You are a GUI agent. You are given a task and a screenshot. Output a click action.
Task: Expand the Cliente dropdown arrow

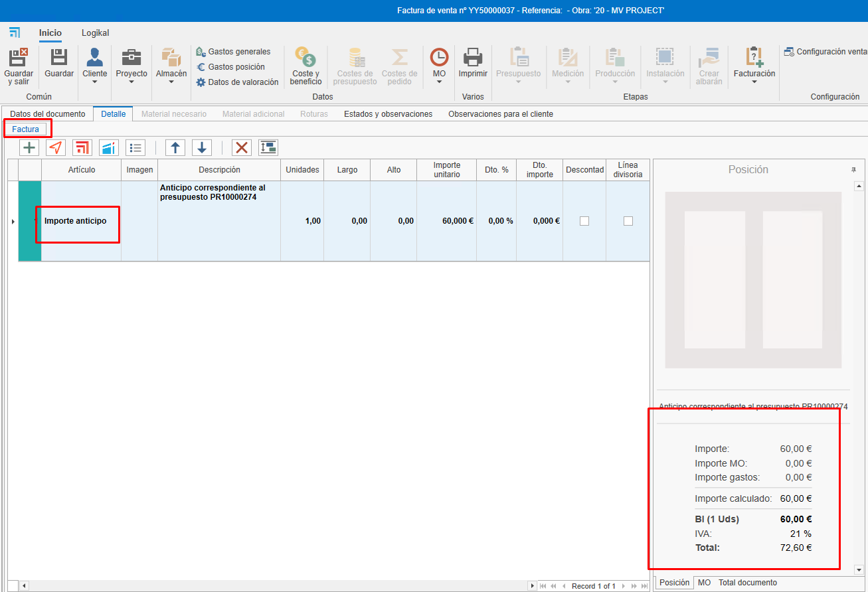pos(95,82)
